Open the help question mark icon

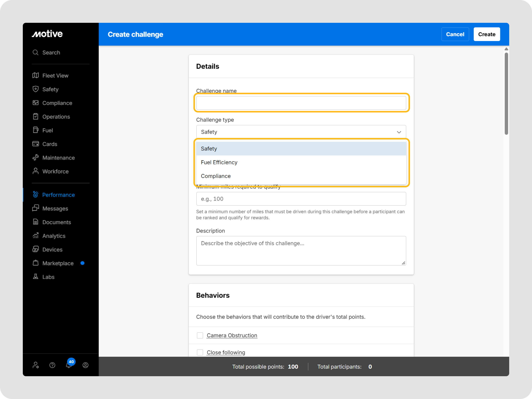pyautogui.click(x=52, y=365)
